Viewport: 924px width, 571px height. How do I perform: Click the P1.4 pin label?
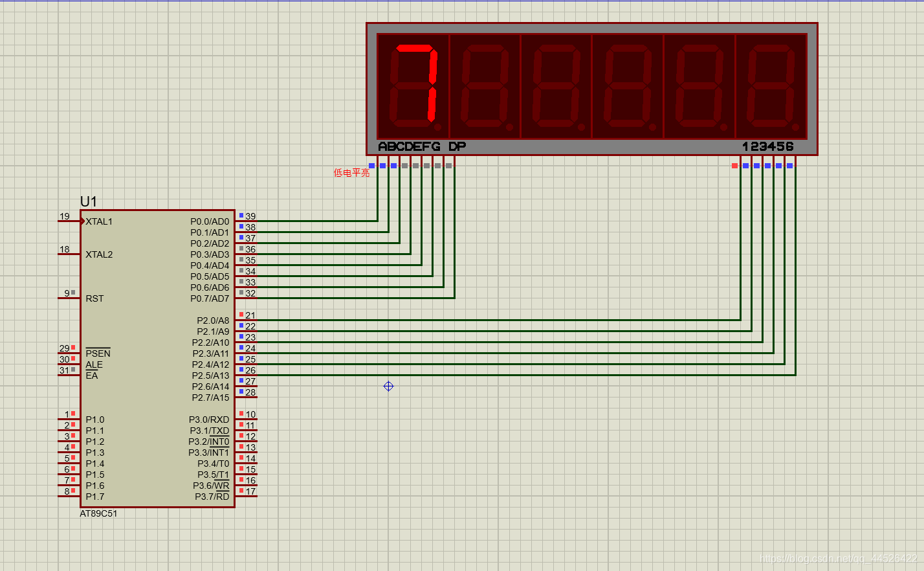(94, 464)
